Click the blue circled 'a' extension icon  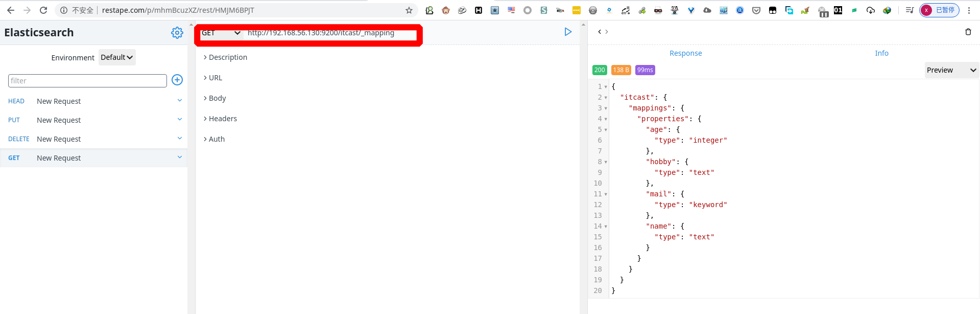pyautogui.click(x=740, y=10)
